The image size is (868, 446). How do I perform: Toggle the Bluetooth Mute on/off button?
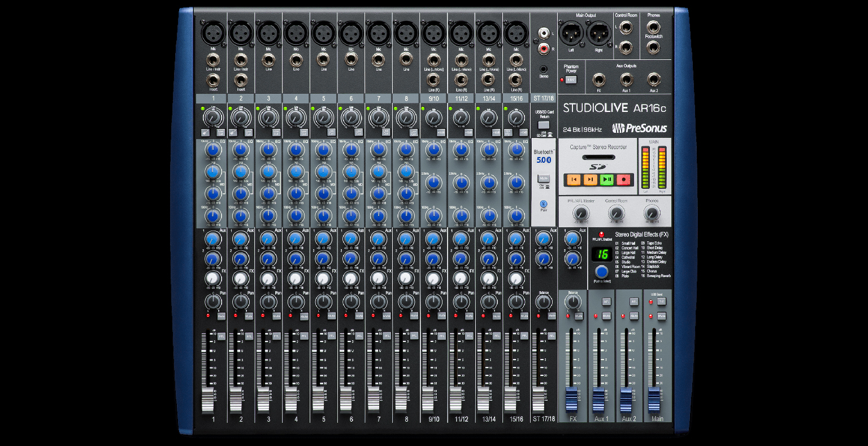[x=544, y=178]
